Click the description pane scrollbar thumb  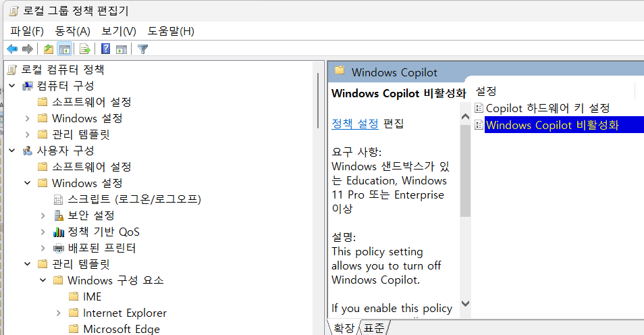click(x=465, y=171)
